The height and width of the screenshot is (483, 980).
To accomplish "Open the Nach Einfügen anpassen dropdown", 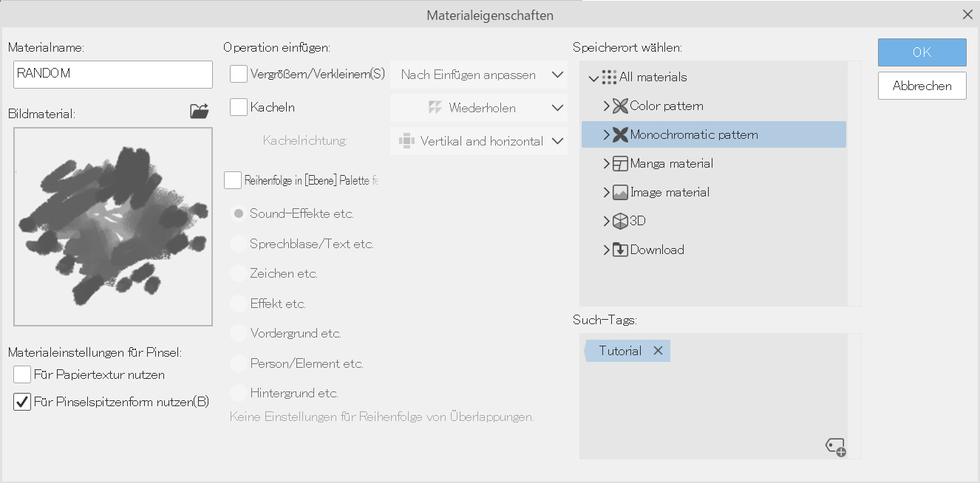I will click(x=479, y=75).
